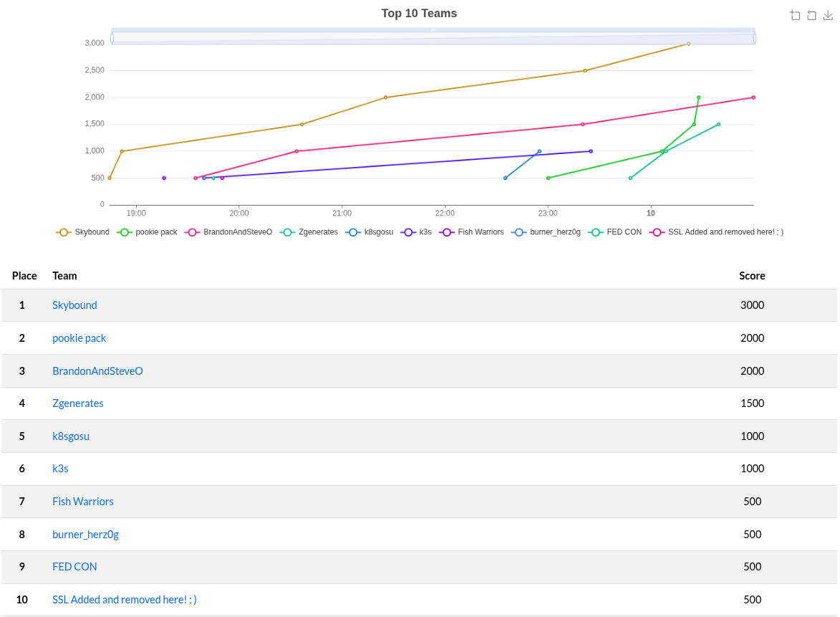This screenshot has height=617, width=840.
Task: Open k3s team link in table
Action: [x=60, y=469]
